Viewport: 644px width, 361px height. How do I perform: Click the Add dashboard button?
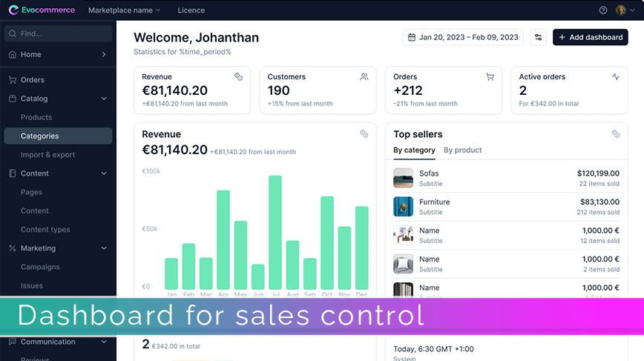[x=590, y=37]
